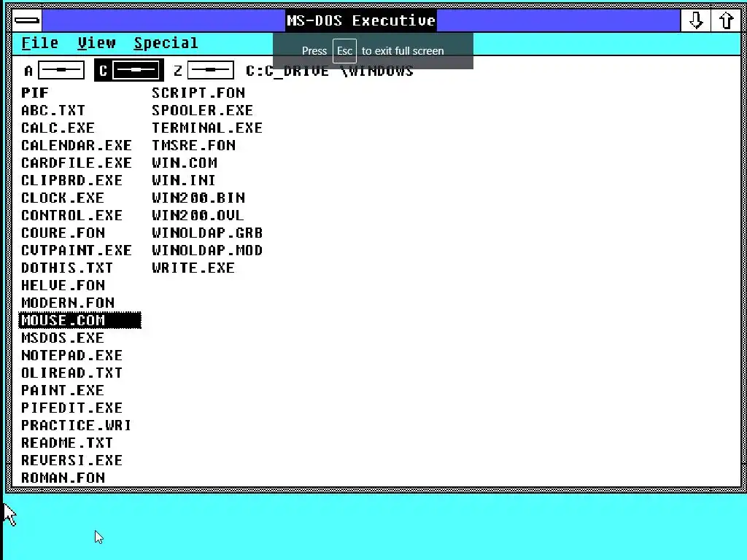This screenshot has width=747, height=560.
Task: Select CVTPAINT.EXE file
Action: pos(76,251)
